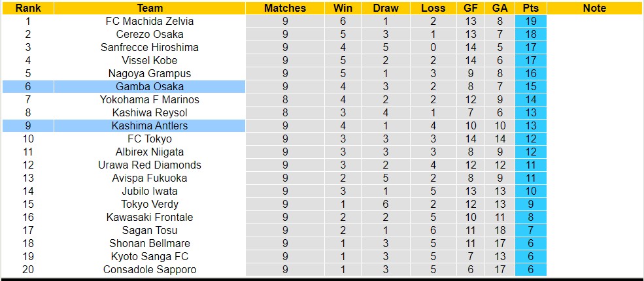Click the Rank column header

point(27,8)
